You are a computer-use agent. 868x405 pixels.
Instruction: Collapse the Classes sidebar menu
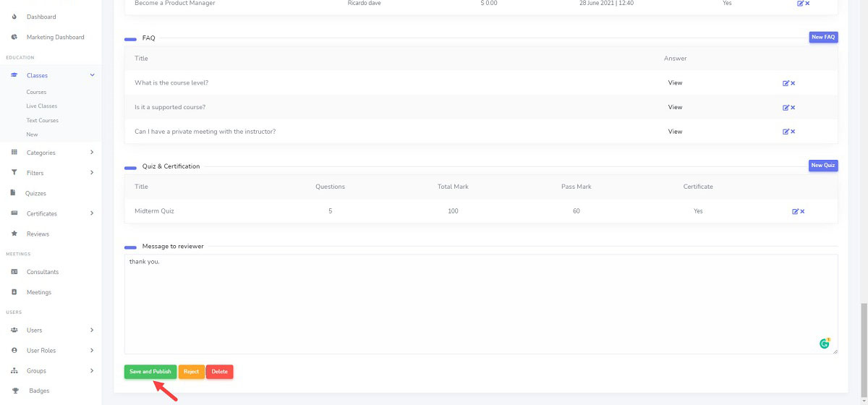pos(92,75)
